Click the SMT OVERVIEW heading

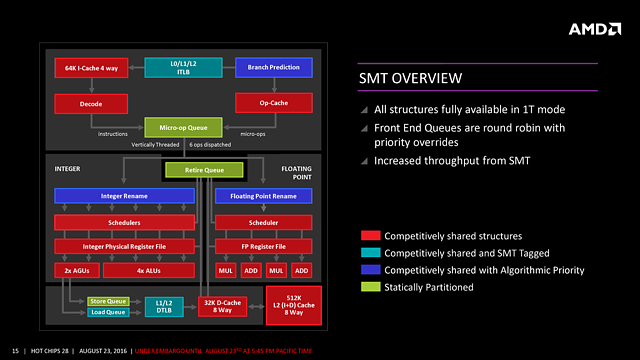tap(410, 78)
